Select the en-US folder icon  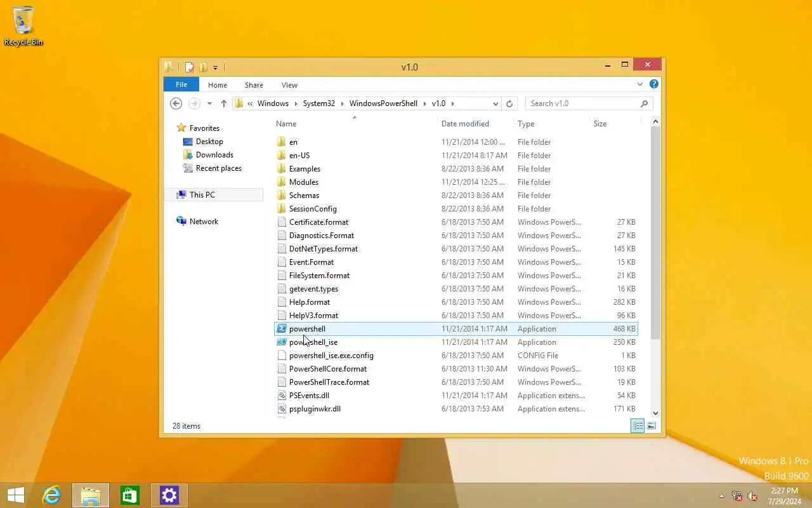(282, 156)
